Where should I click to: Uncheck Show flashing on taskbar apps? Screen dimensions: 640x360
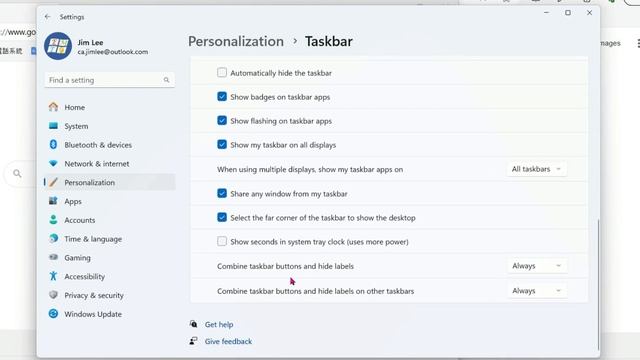click(222, 121)
